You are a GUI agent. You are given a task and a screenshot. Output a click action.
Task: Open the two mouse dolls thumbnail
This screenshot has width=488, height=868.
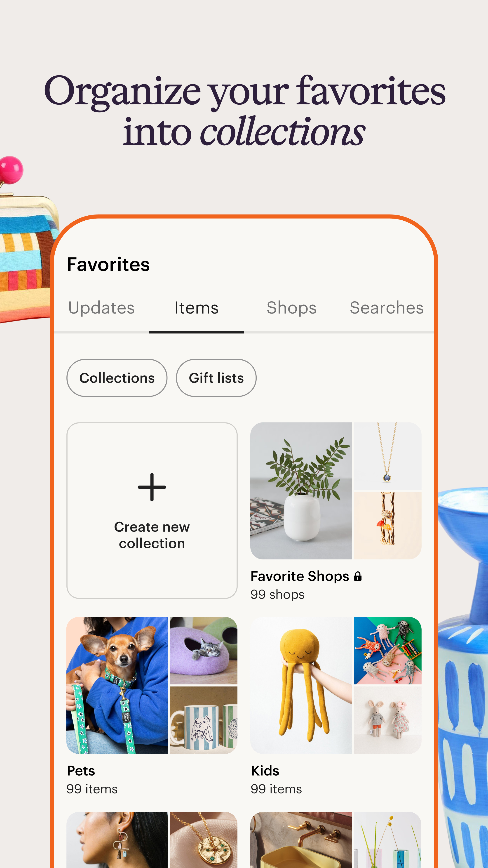tap(388, 720)
